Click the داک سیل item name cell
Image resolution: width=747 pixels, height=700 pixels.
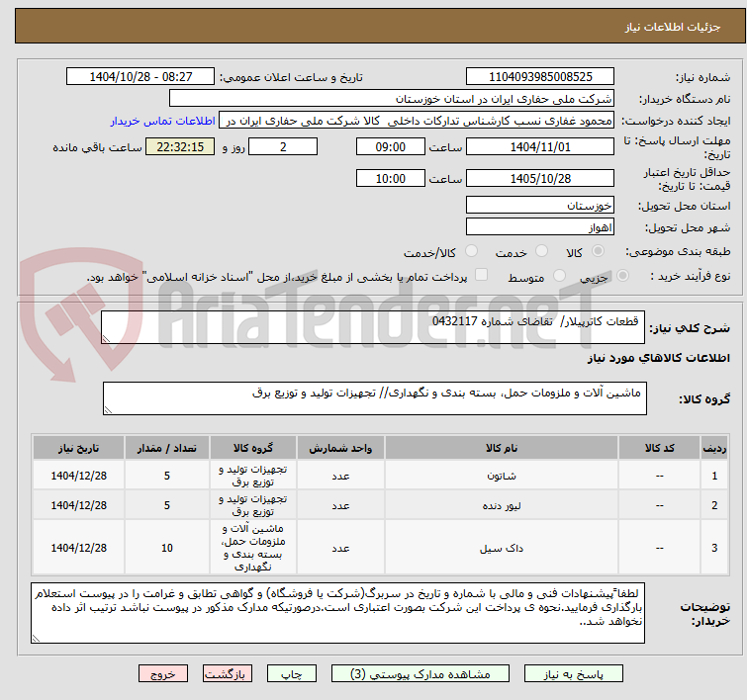click(x=502, y=548)
